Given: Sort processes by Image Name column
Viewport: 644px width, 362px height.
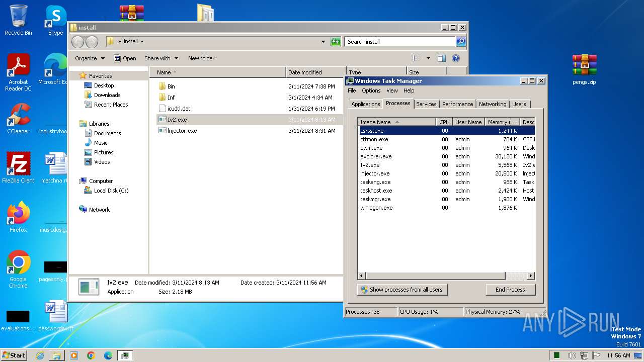Looking at the screenshot, I should (396, 122).
